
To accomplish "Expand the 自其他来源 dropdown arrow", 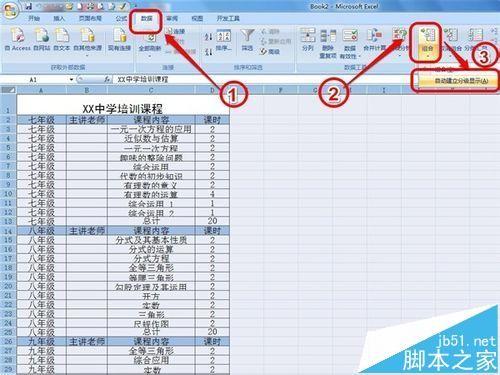I will point(88,55).
